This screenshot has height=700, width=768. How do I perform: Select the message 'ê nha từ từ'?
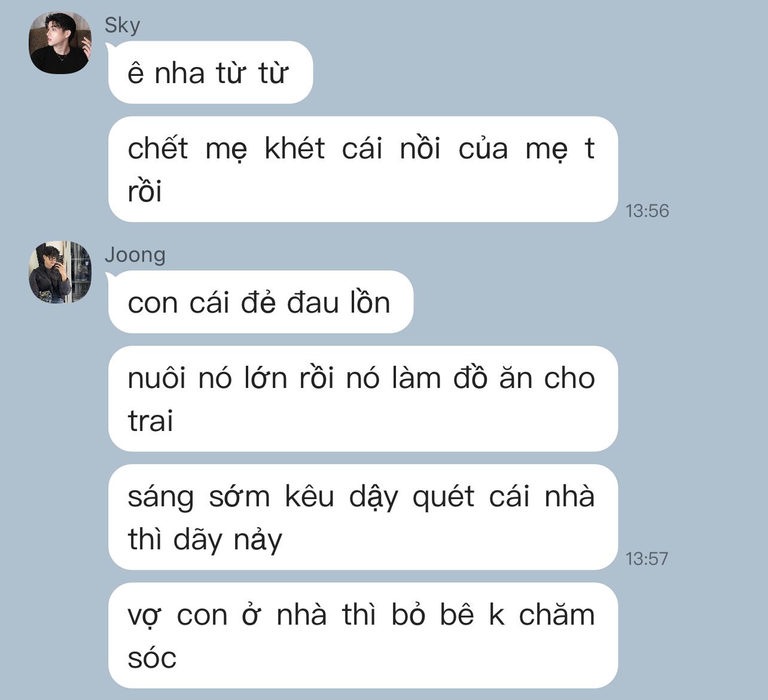(211, 72)
